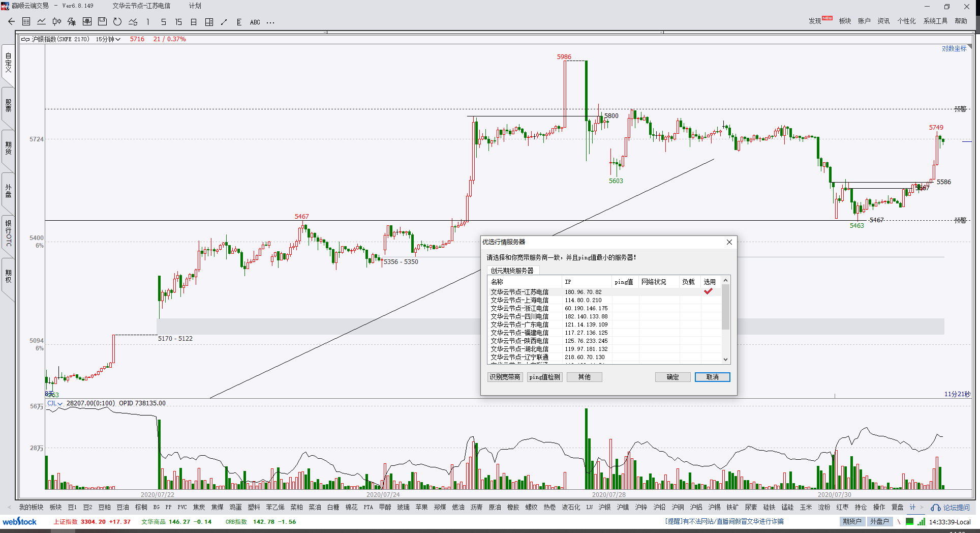Open the 15分钟 period dropdown
980x533 pixels.
(108, 39)
